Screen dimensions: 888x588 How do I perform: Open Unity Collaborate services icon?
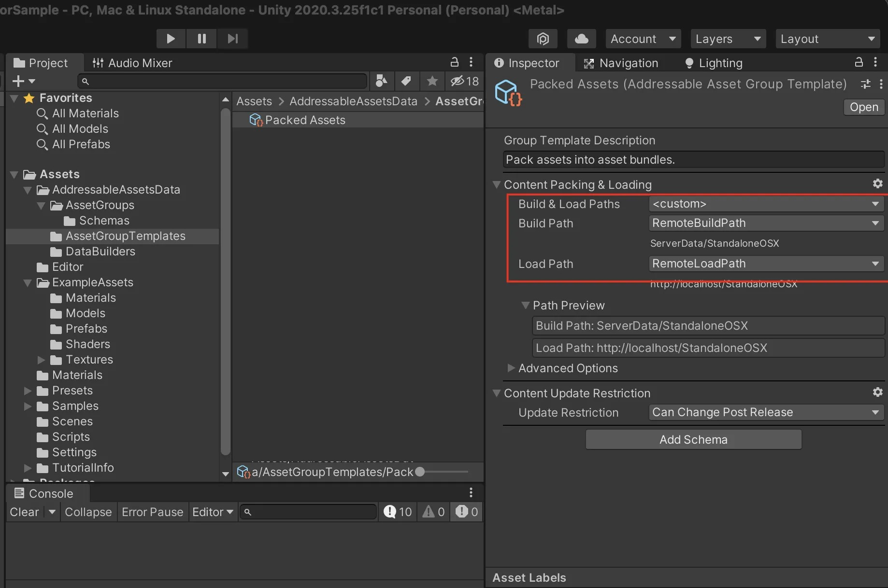[x=543, y=39]
